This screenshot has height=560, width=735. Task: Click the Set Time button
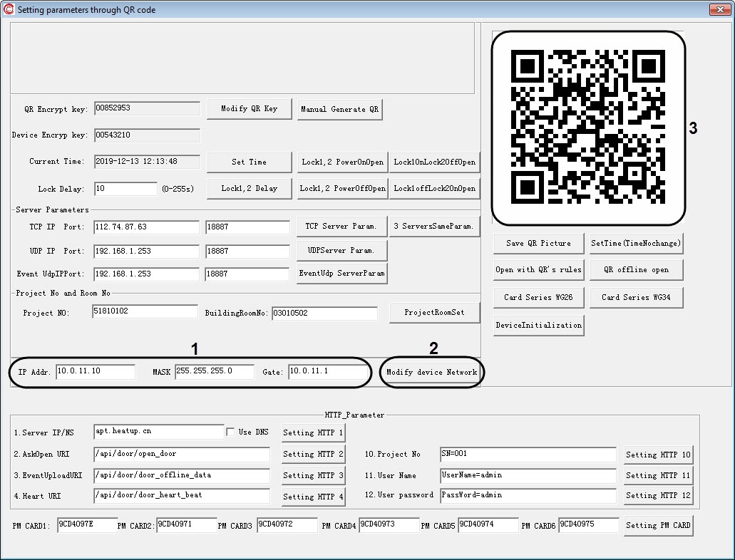[249, 162]
